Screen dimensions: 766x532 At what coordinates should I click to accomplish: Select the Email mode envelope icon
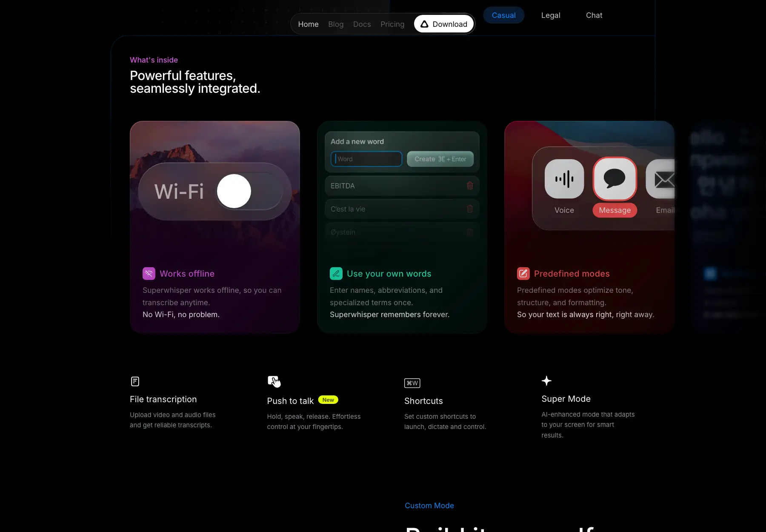coord(661,179)
